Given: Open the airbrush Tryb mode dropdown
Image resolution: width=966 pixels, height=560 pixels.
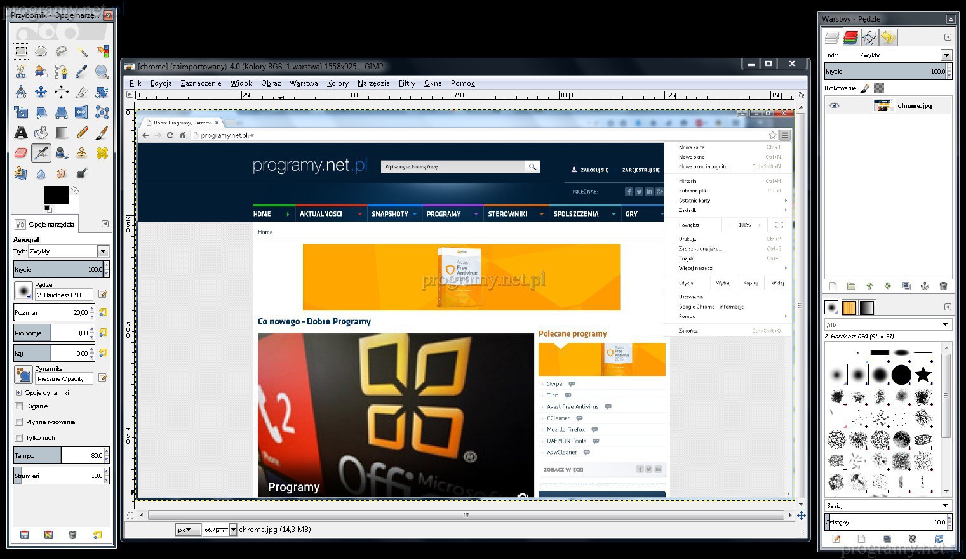Looking at the screenshot, I should pos(103,251).
